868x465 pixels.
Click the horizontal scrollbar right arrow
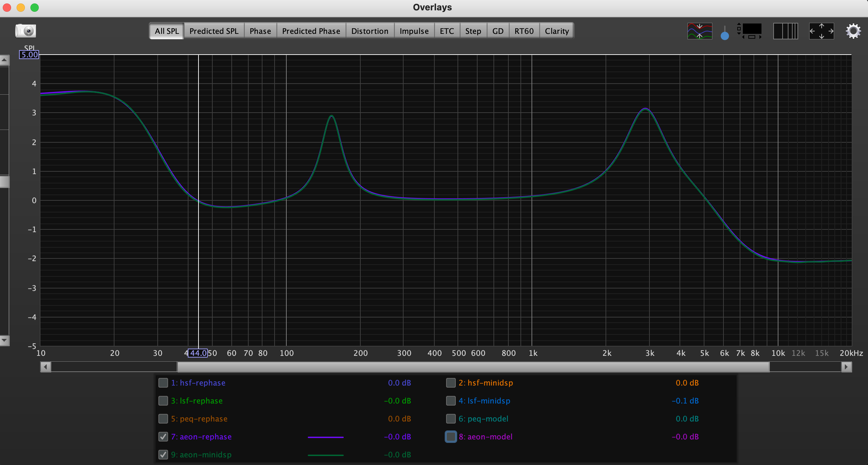pos(846,367)
